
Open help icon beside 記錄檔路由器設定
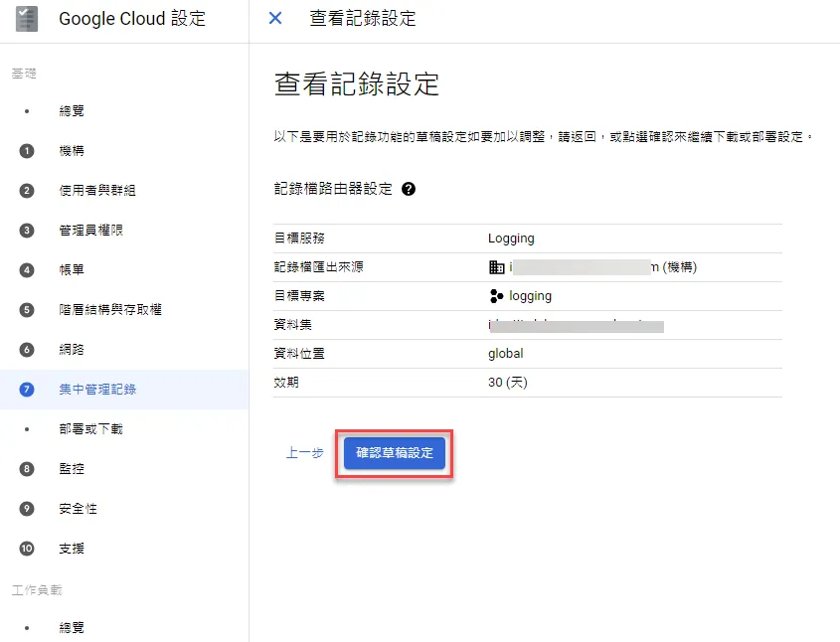409,189
